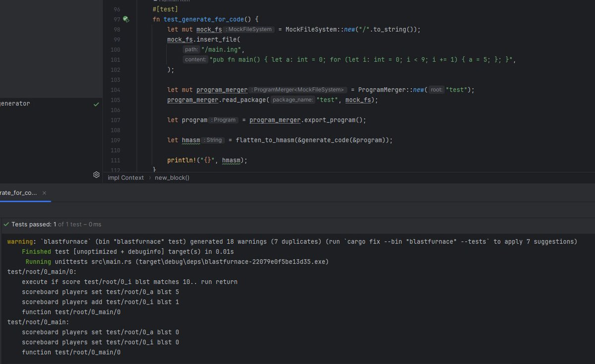Click line number 100 in the gutter
This screenshot has width=595, height=364.
pyautogui.click(x=115, y=50)
